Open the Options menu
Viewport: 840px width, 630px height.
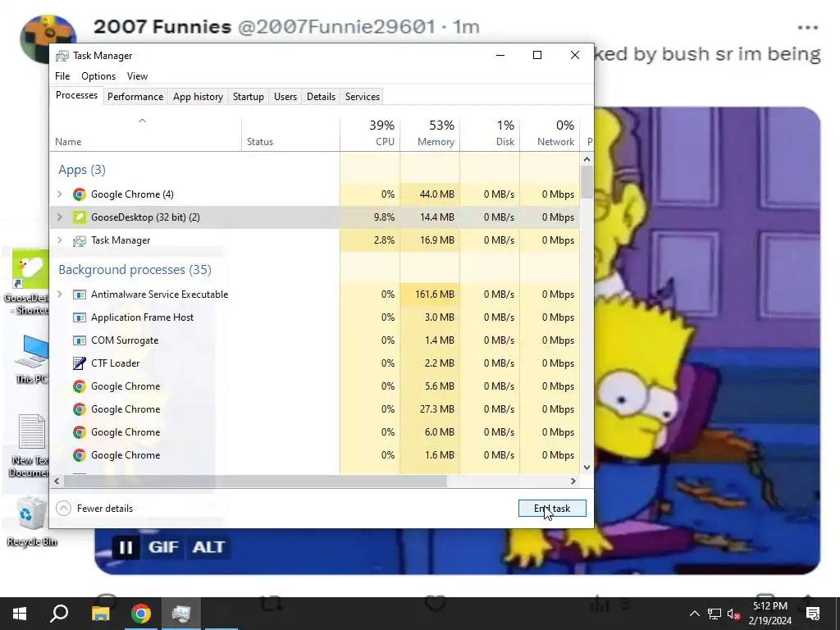coord(98,76)
